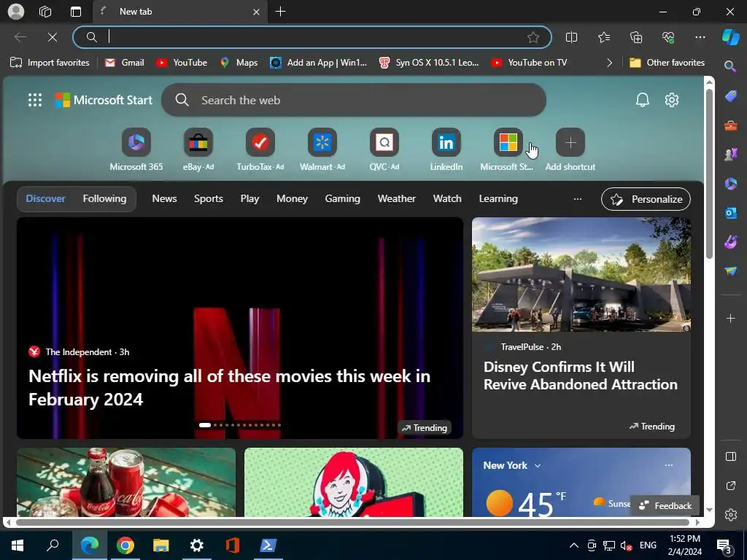Stop page loading with the X button
747x560 pixels.
[53, 37]
